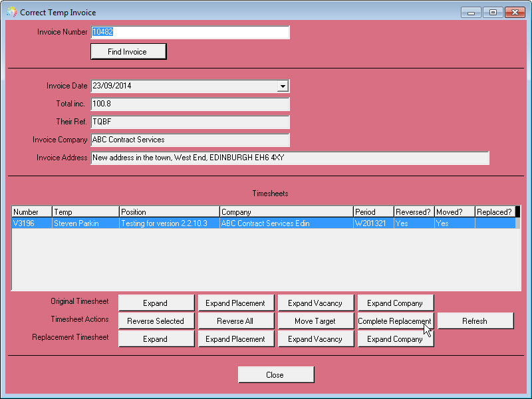532x399 pixels.
Task: Expand the Replacement Timesheet
Action: coord(156,339)
